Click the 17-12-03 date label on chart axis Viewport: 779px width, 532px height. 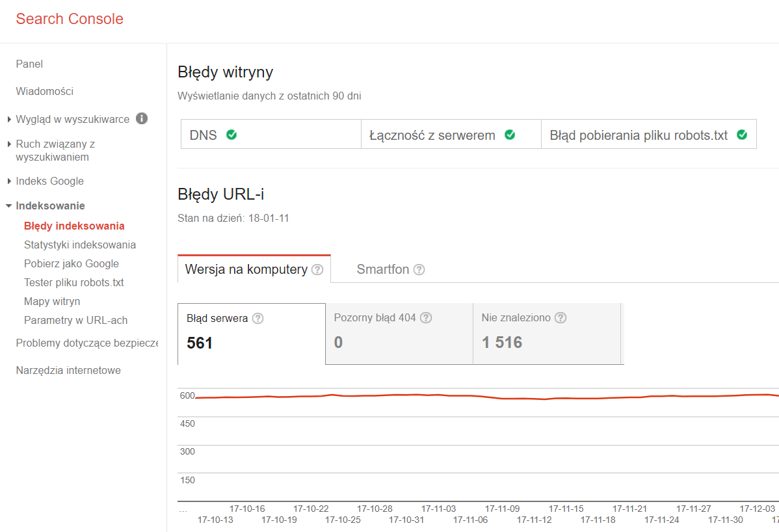click(x=757, y=509)
